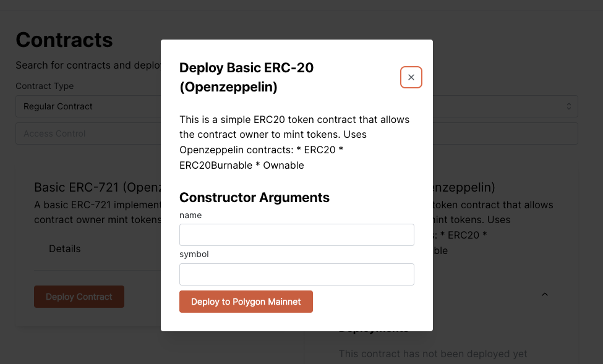
Task: Click the Deploy Contract button for ERC-721
Action: coord(79,297)
